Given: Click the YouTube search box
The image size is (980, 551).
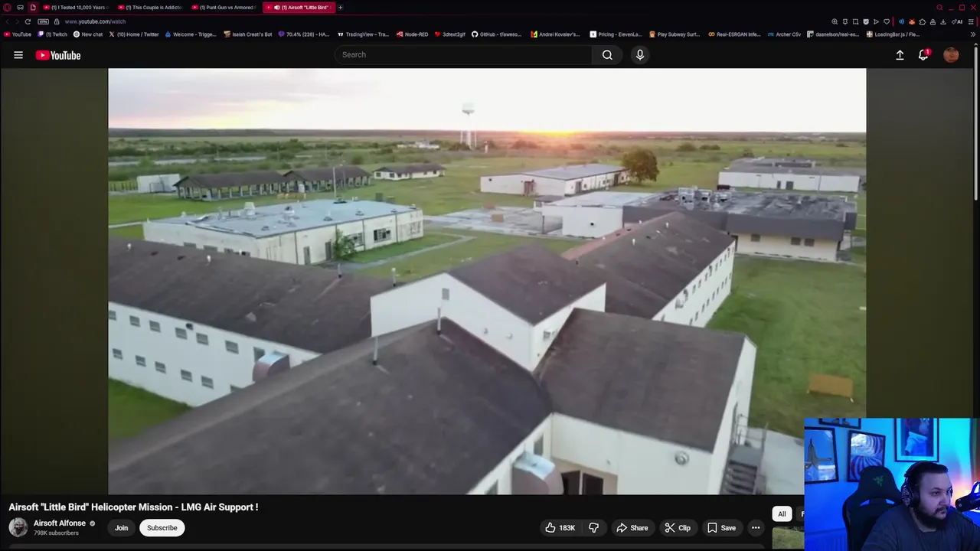Looking at the screenshot, I should pyautogui.click(x=463, y=54).
